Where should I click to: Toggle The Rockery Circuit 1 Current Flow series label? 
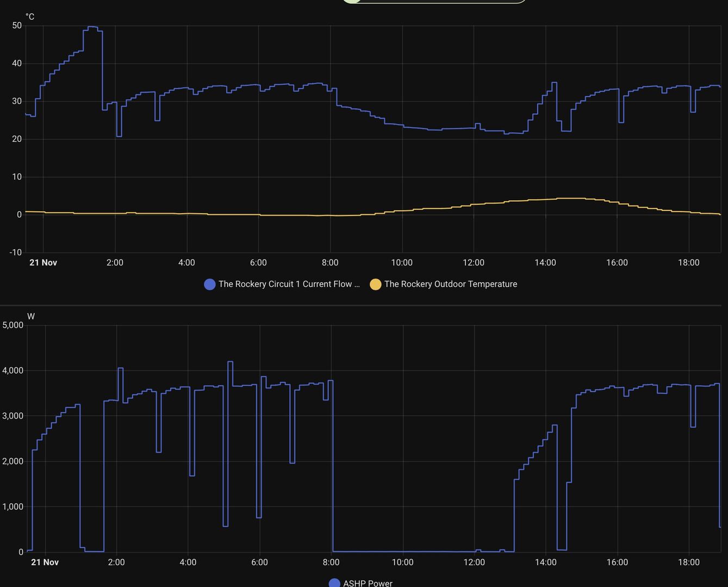click(x=289, y=284)
